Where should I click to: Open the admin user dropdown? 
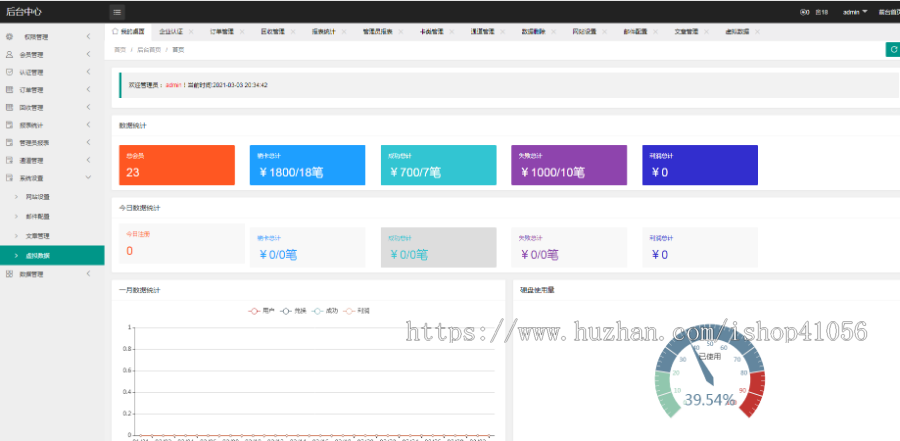855,12
